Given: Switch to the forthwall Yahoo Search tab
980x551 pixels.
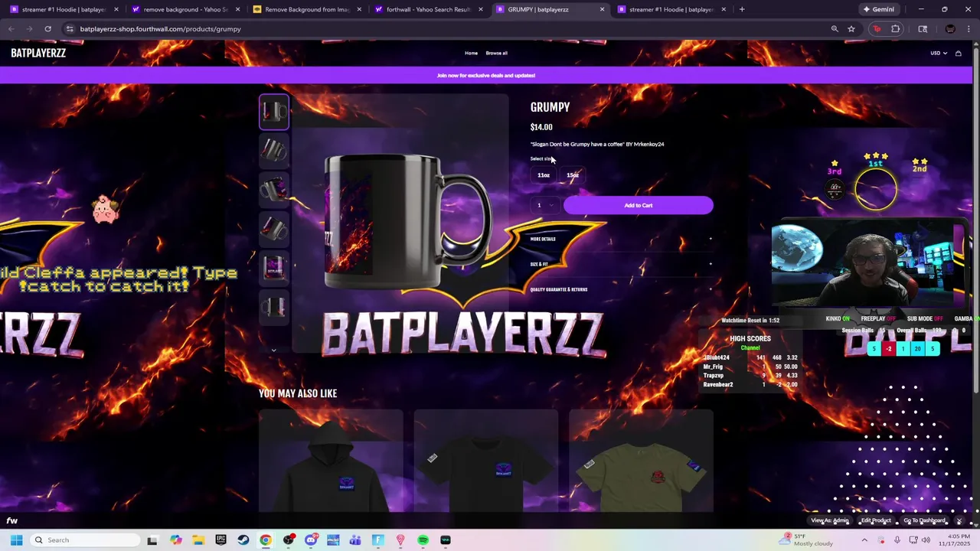Looking at the screenshot, I should pyautogui.click(x=427, y=9).
